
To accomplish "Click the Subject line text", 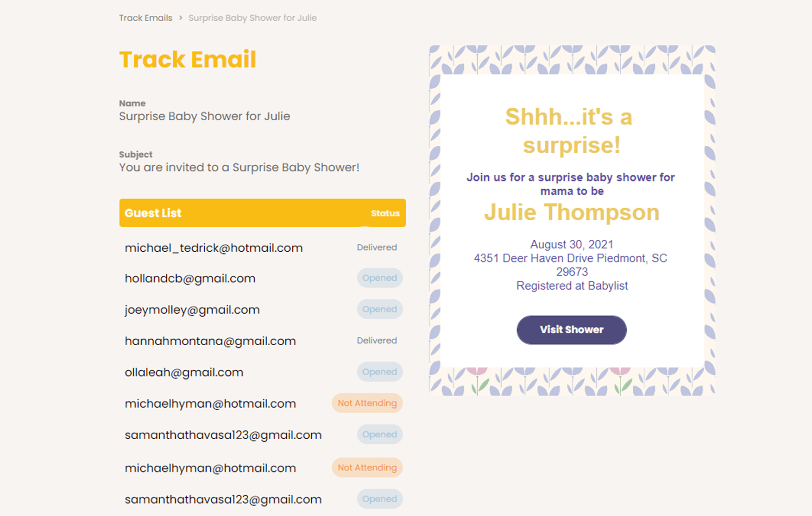I will (239, 168).
